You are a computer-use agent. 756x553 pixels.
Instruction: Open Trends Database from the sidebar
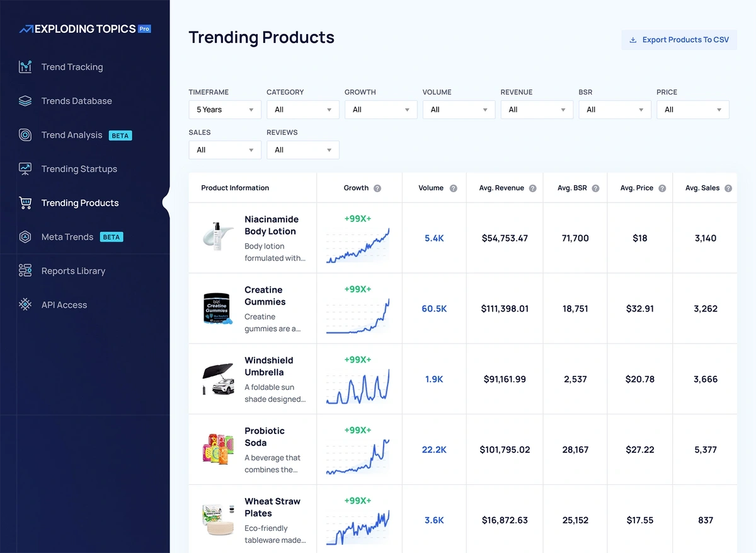point(76,101)
